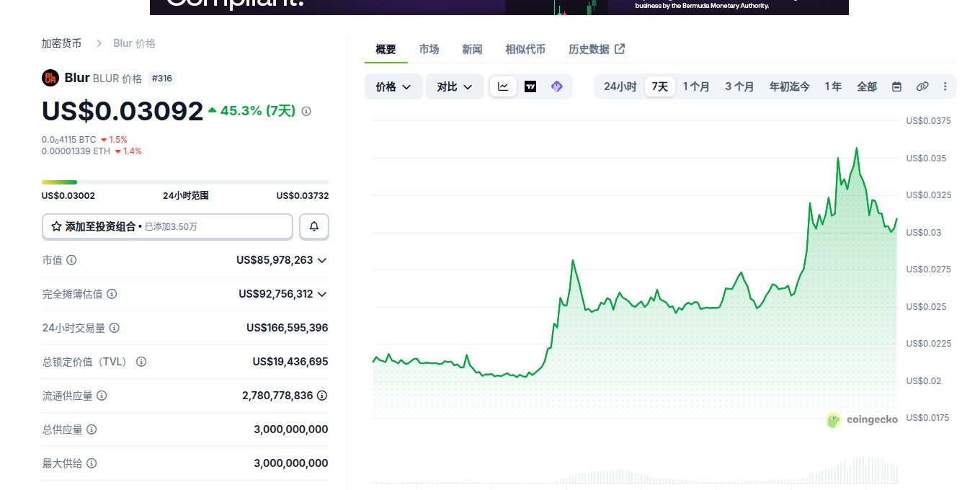This screenshot has width=980, height=490.
Task: Open info icon next to 45.3% (7天)
Action: point(306,111)
